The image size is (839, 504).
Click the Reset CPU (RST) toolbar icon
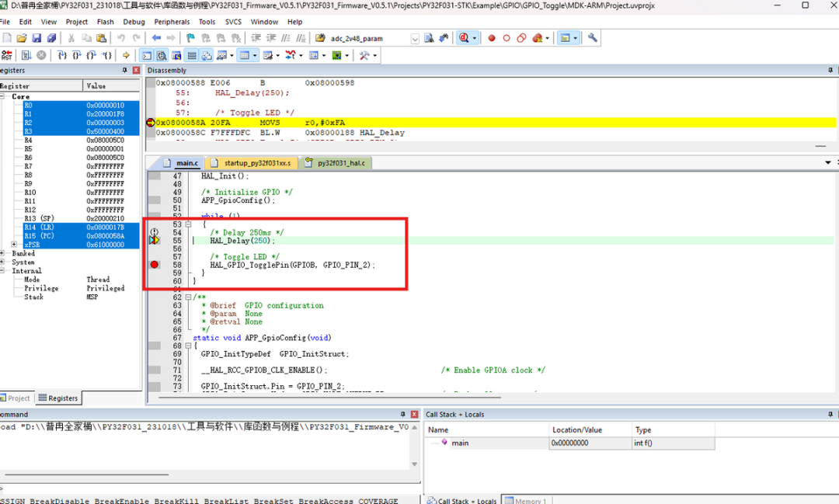point(7,56)
